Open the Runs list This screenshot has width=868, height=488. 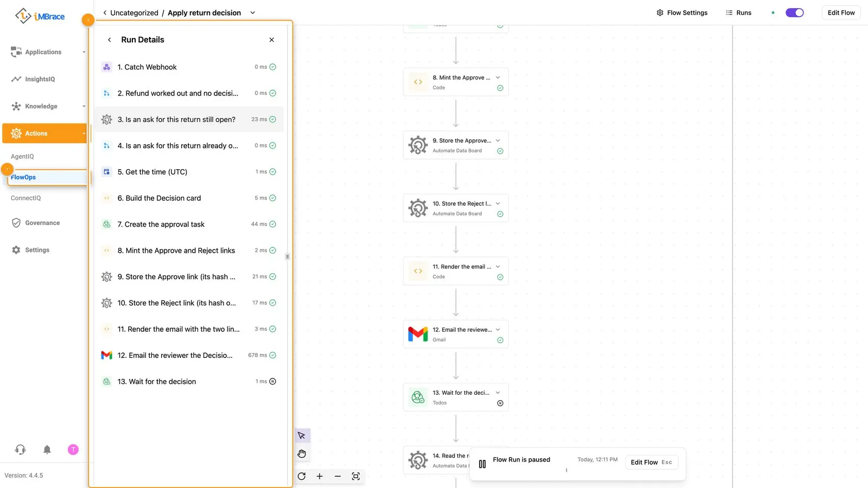pyautogui.click(x=738, y=12)
